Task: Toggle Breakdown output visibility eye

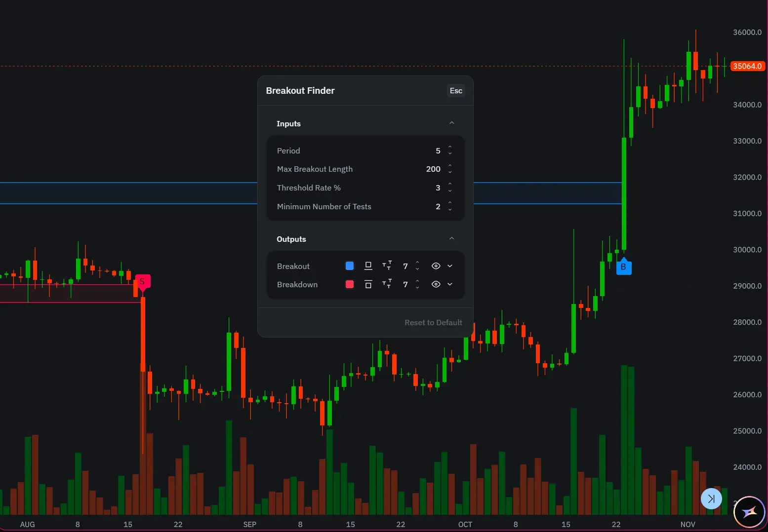Action: 436,284
